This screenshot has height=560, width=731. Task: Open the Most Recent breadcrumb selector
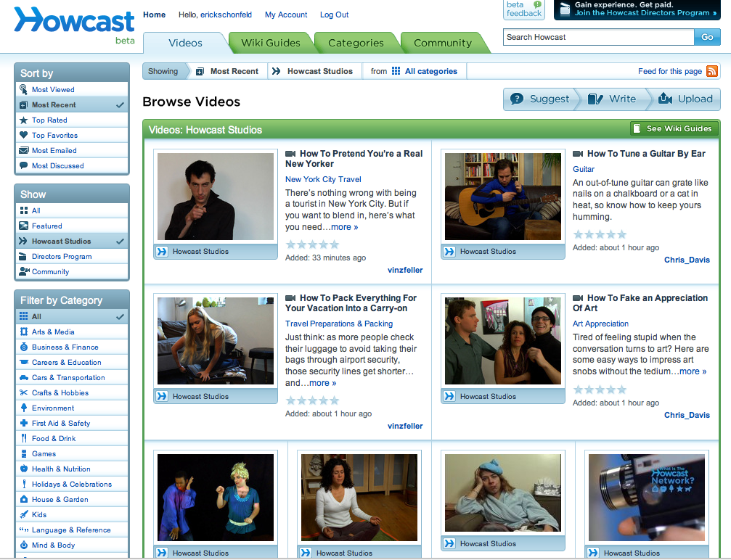(227, 71)
